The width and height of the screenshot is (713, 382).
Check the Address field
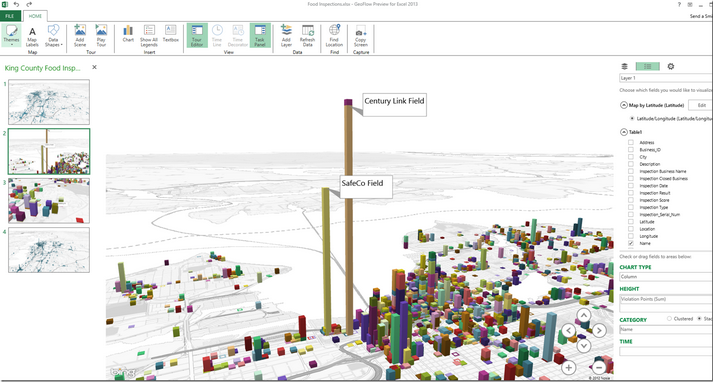(631, 142)
